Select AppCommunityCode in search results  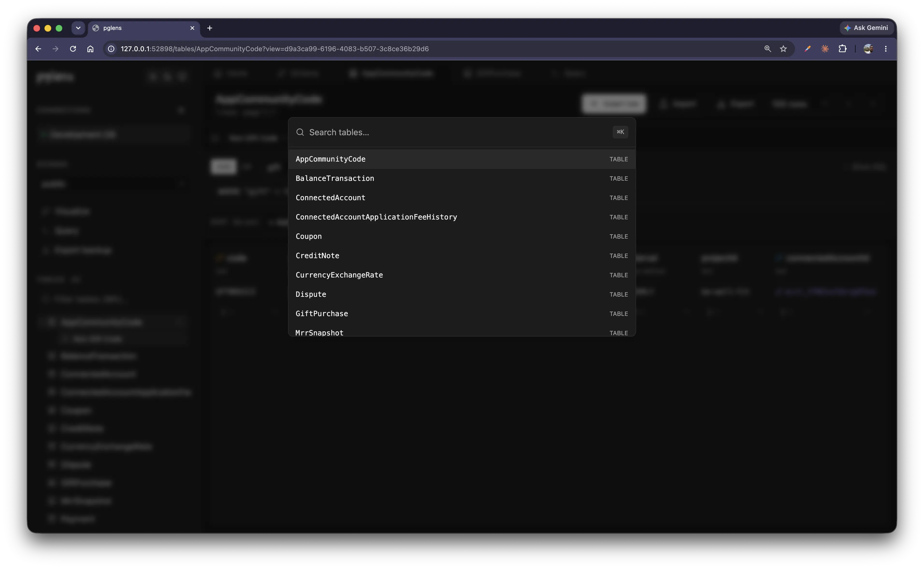point(462,159)
